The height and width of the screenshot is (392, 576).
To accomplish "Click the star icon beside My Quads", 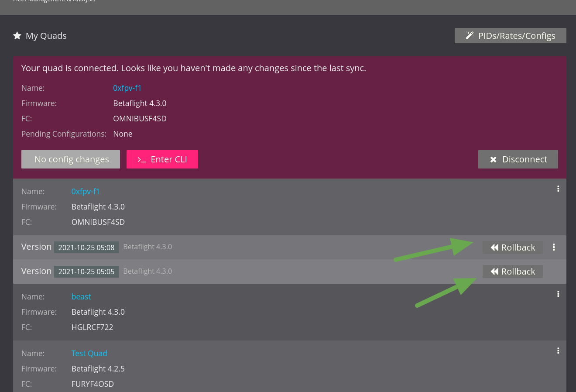I will coord(17,36).
